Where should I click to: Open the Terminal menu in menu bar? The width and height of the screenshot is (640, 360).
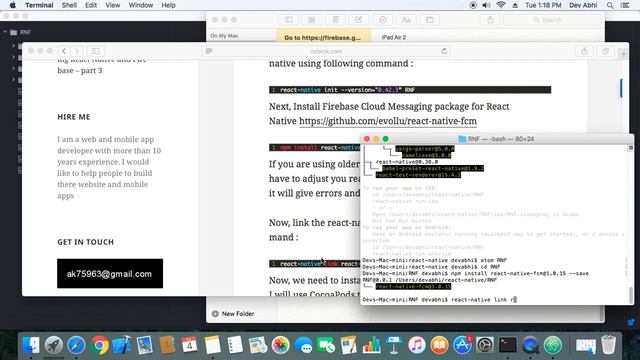tap(39, 5)
